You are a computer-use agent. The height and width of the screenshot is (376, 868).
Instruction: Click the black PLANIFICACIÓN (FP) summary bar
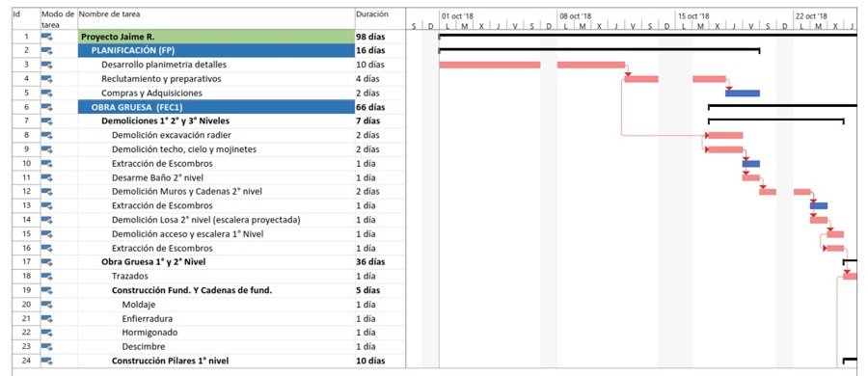click(x=600, y=50)
